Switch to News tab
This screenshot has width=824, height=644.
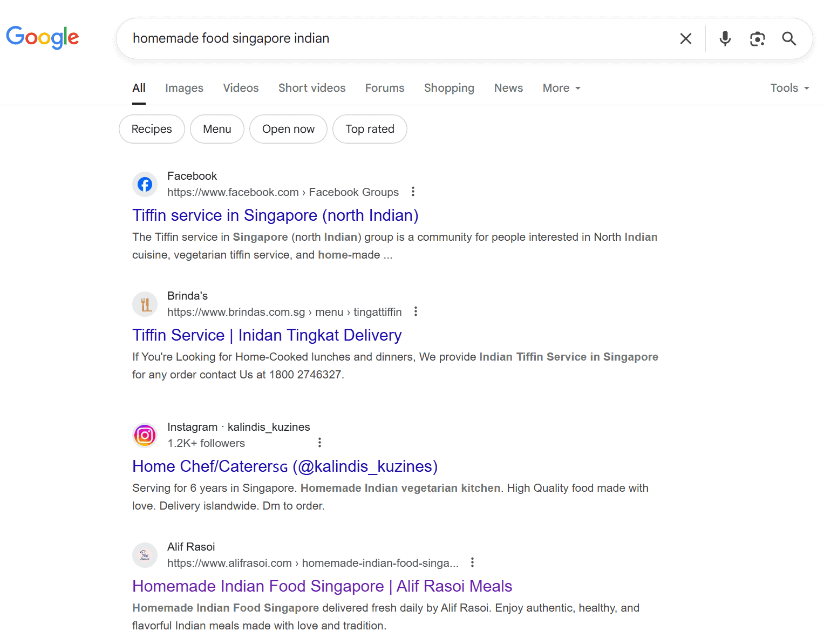tap(508, 88)
